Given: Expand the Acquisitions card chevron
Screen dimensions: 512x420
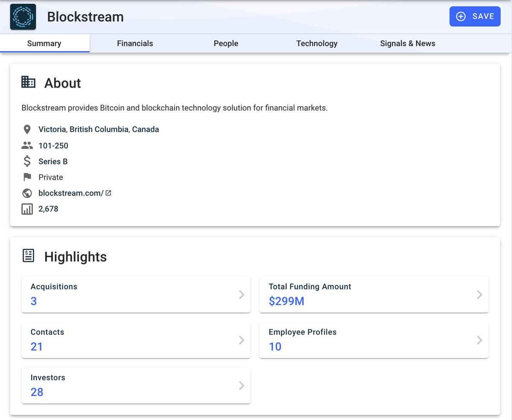Looking at the screenshot, I should coord(241,295).
